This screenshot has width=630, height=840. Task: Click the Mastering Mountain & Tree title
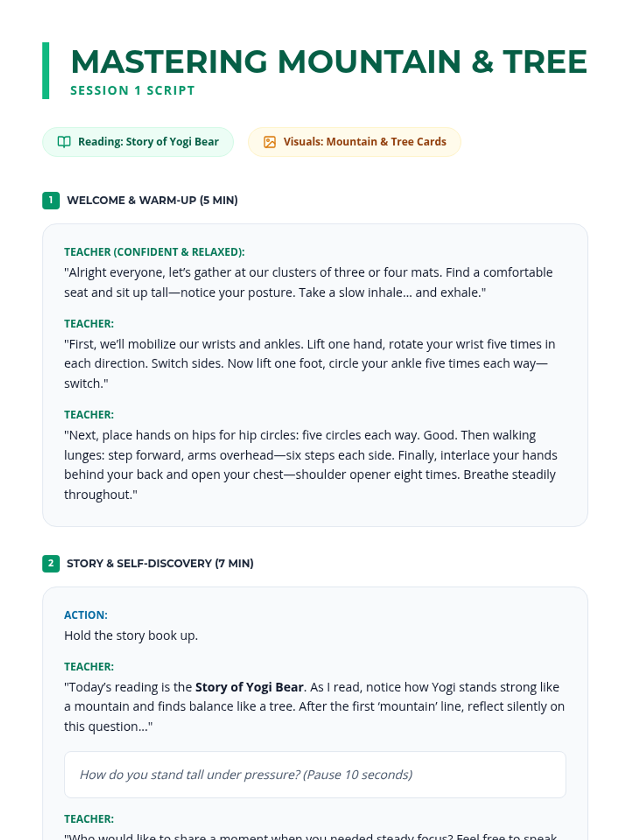pos(329,61)
